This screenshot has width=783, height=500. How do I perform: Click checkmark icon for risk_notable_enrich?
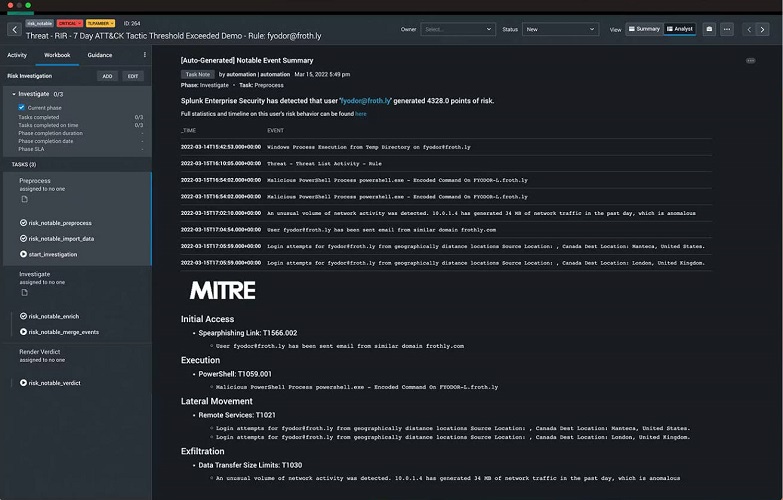pyautogui.click(x=23, y=316)
